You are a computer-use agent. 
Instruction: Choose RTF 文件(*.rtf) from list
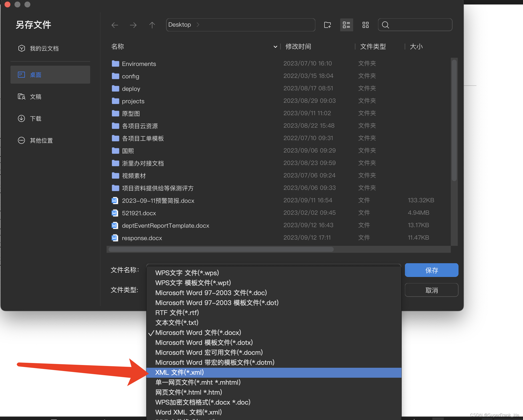[x=177, y=313]
